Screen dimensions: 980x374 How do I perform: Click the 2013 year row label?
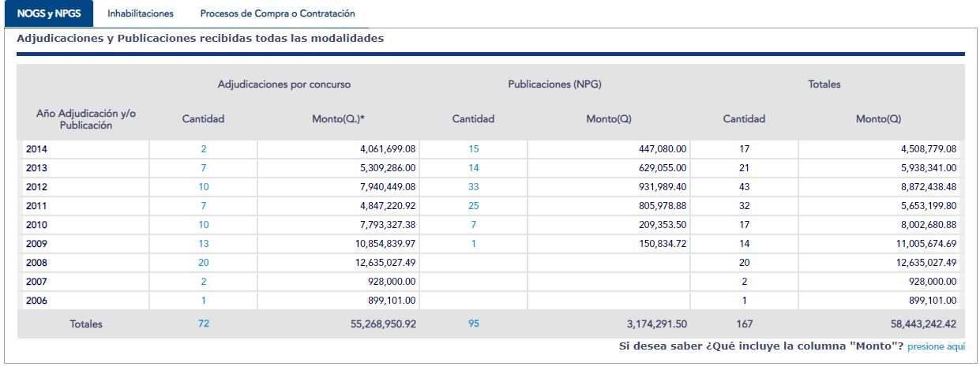36,167
